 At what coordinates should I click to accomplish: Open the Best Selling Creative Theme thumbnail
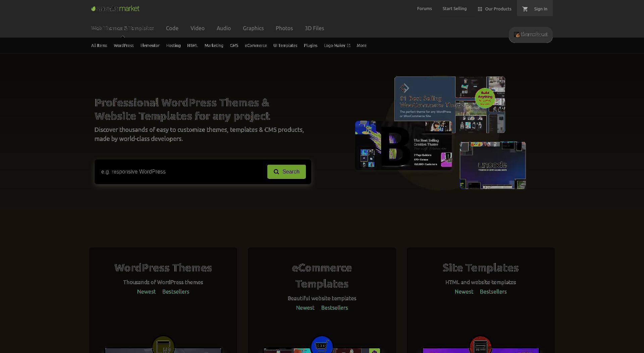point(404,145)
